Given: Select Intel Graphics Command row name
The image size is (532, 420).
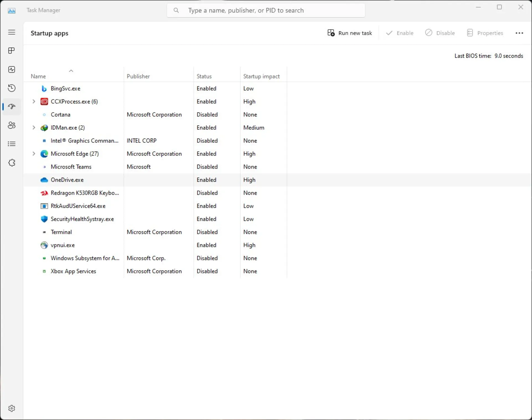Looking at the screenshot, I should 85,141.
